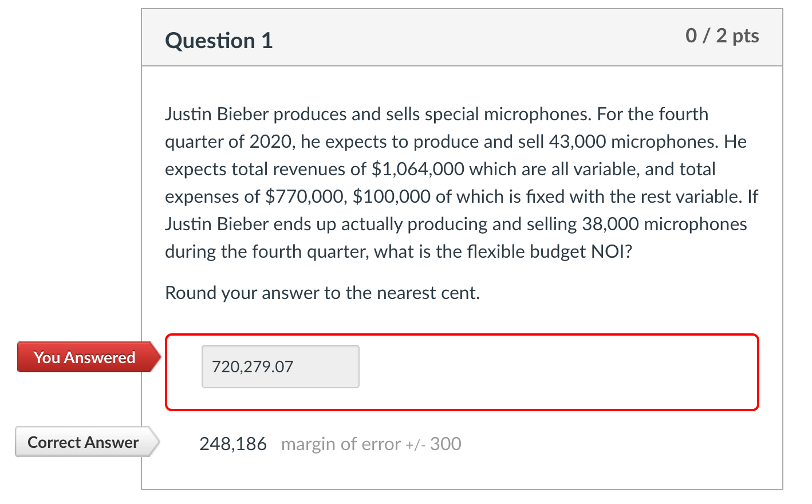Select the Correct Answer badge
Screen dimensions: 812x504
tap(84, 442)
